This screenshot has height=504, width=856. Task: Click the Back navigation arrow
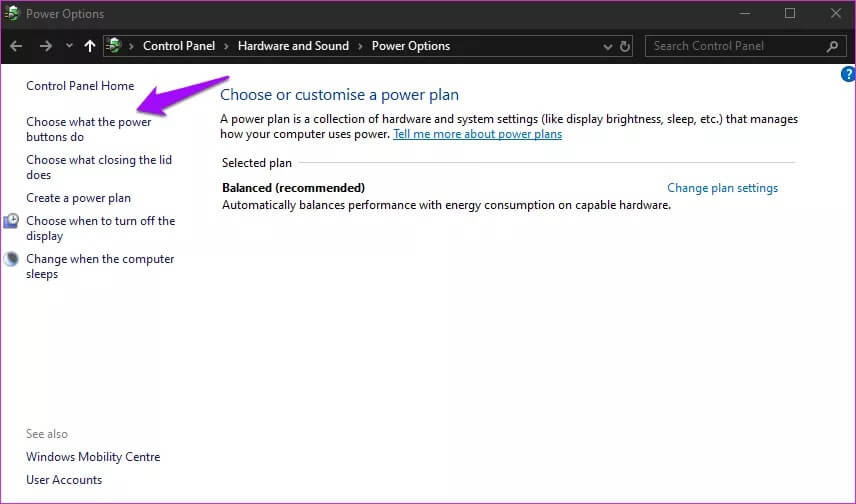point(16,46)
